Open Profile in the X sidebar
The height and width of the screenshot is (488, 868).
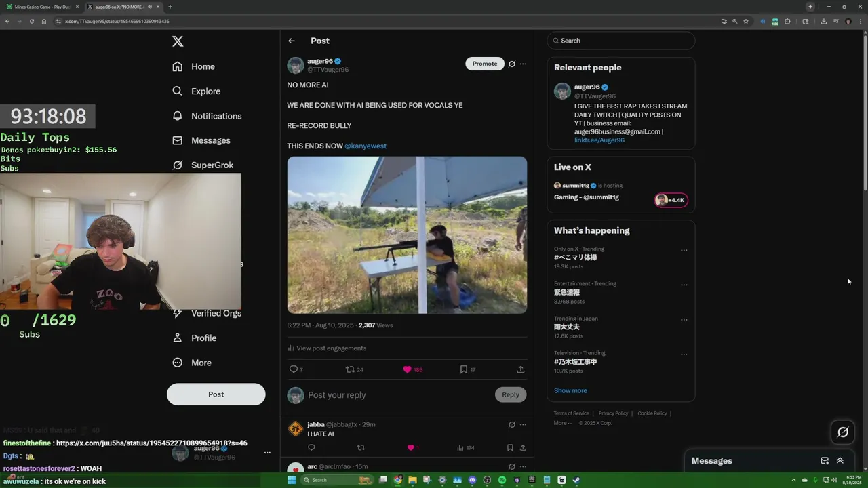pyautogui.click(x=195, y=338)
